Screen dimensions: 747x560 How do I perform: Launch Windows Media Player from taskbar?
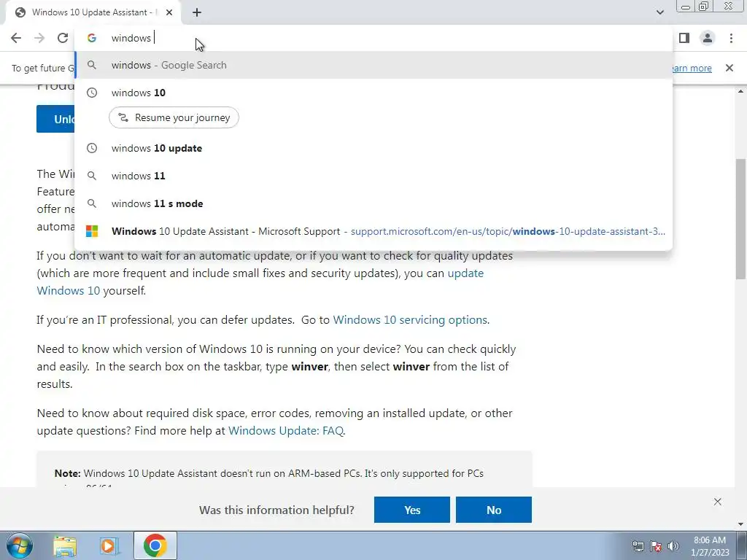coord(108,545)
